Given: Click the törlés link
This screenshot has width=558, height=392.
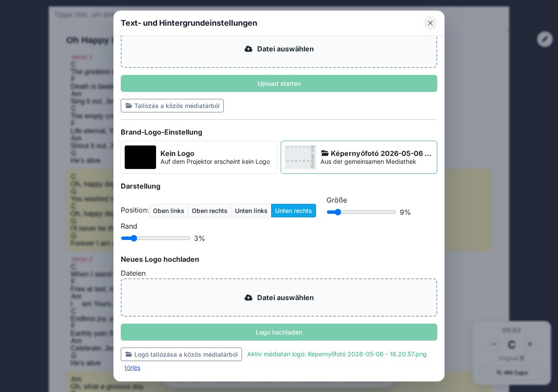Looking at the screenshot, I should (x=133, y=368).
